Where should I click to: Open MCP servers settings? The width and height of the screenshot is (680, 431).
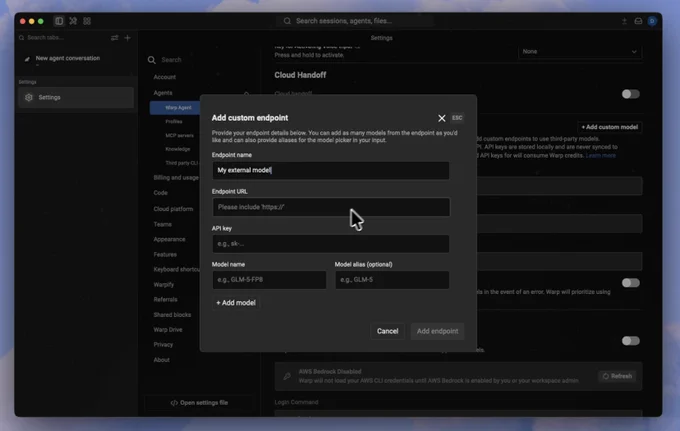(x=180, y=136)
